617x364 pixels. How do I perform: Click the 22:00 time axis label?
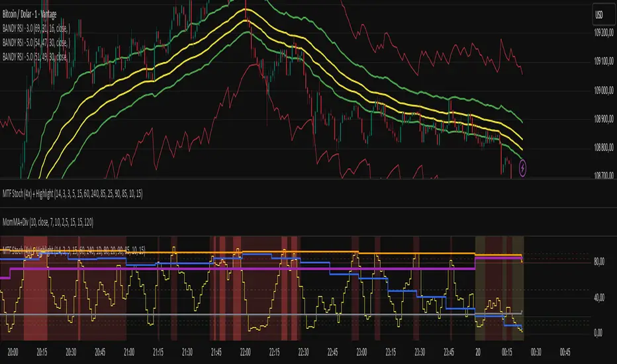click(x=245, y=353)
